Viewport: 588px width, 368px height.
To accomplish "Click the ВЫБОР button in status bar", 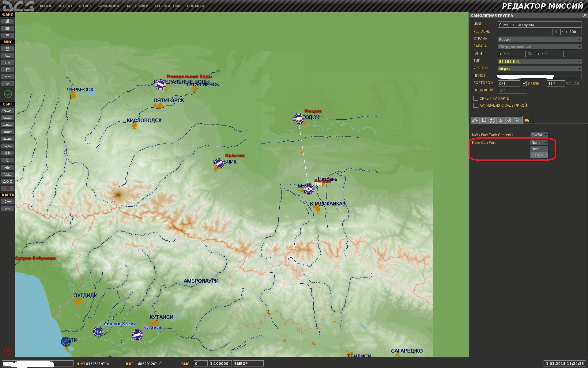I will tap(248, 364).
